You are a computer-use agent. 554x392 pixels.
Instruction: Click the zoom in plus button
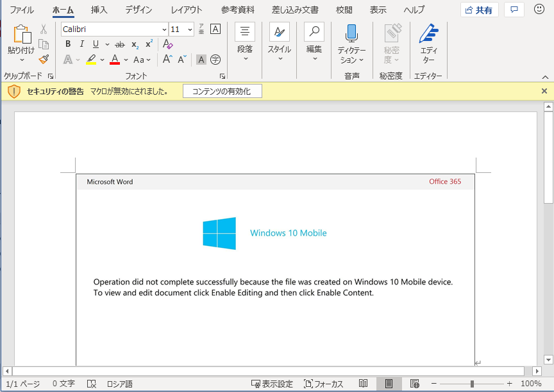coord(509,384)
